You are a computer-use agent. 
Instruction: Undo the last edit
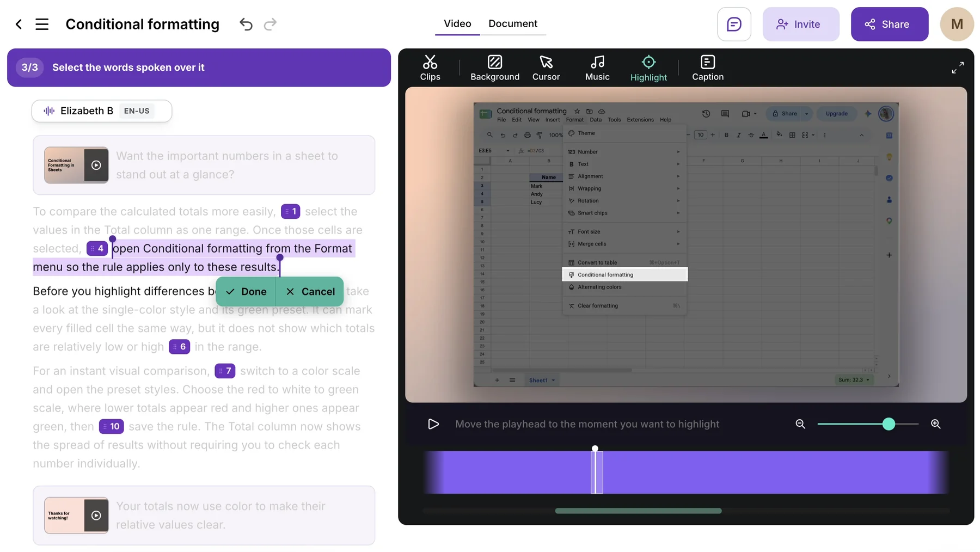[x=246, y=24]
